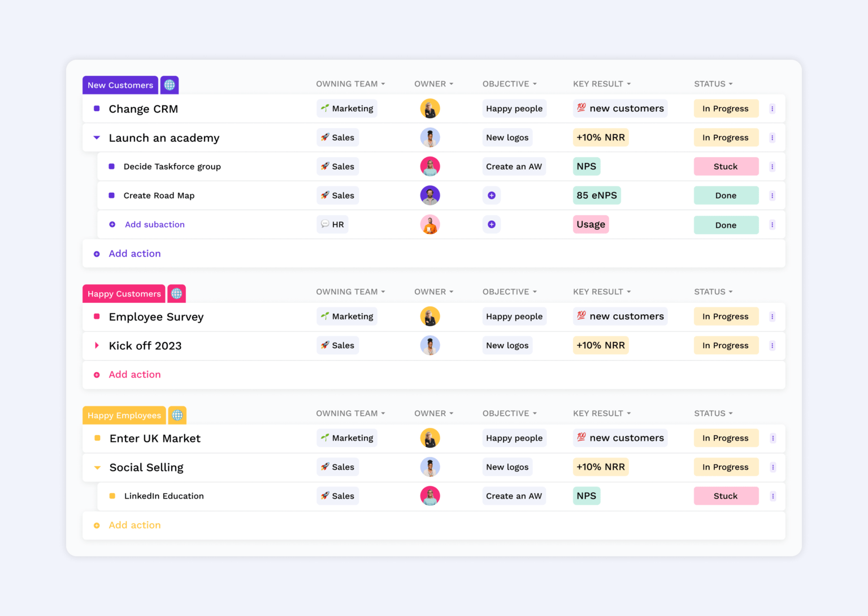Open the OWNING TEAM column dropdown
The image size is (868, 616).
point(350,84)
